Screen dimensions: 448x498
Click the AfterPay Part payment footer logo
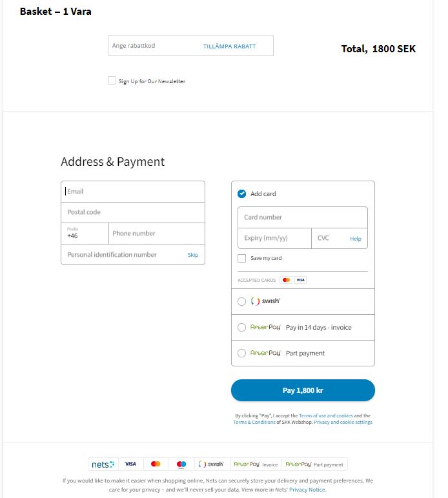click(x=314, y=464)
